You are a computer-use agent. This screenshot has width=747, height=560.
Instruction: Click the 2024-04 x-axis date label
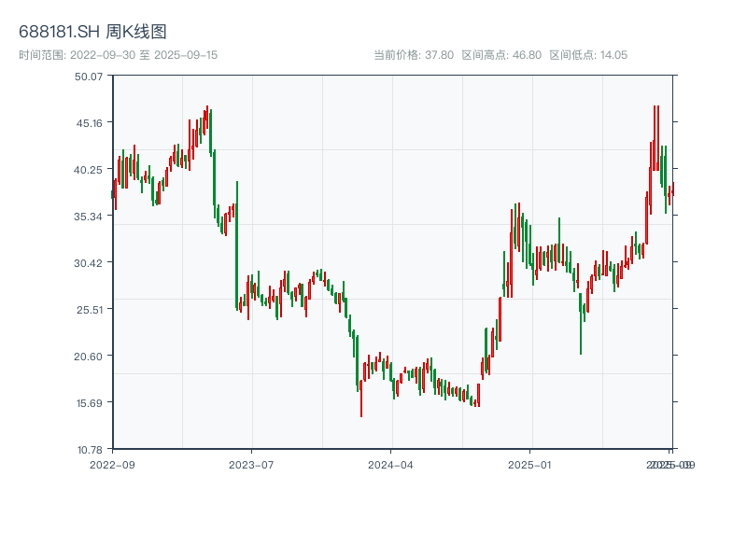point(391,464)
